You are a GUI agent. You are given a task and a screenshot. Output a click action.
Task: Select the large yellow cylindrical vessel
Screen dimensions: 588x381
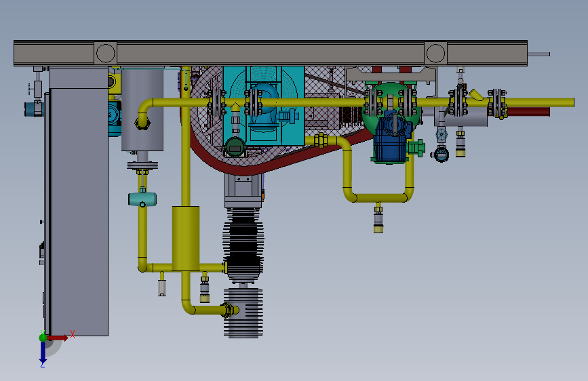click(x=186, y=238)
